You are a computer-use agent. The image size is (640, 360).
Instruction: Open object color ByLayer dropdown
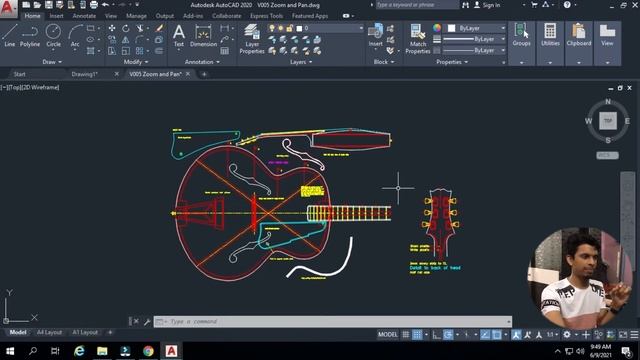[x=475, y=28]
